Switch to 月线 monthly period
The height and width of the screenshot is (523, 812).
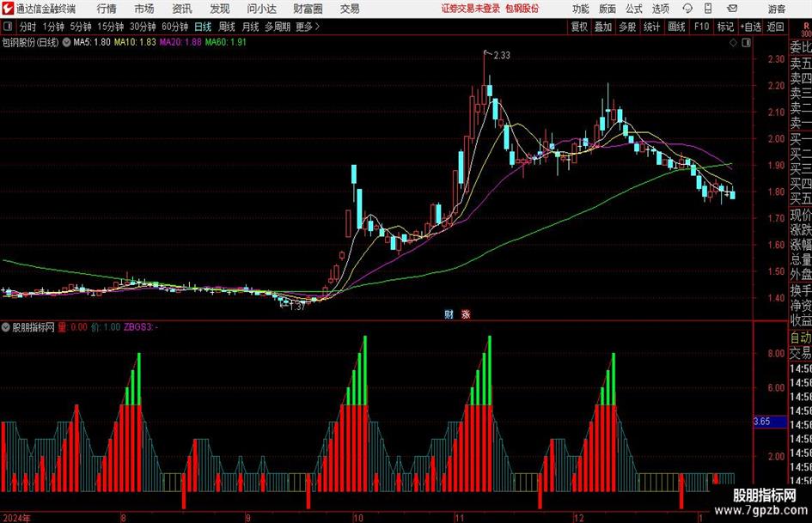click(250, 27)
